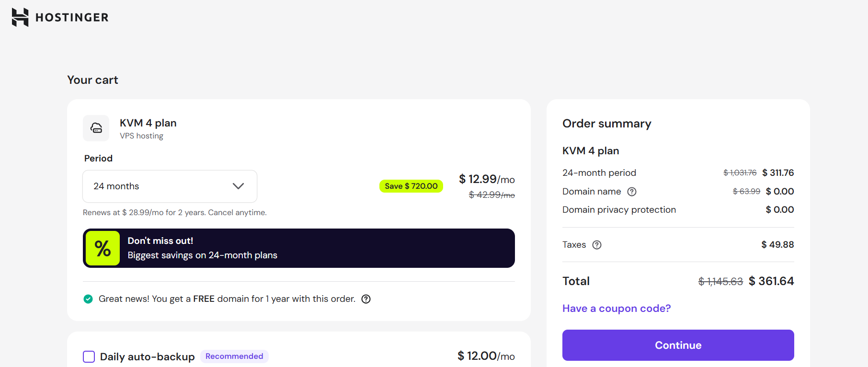This screenshot has width=868, height=367.
Task: Click the Continue button
Action: pos(678,345)
